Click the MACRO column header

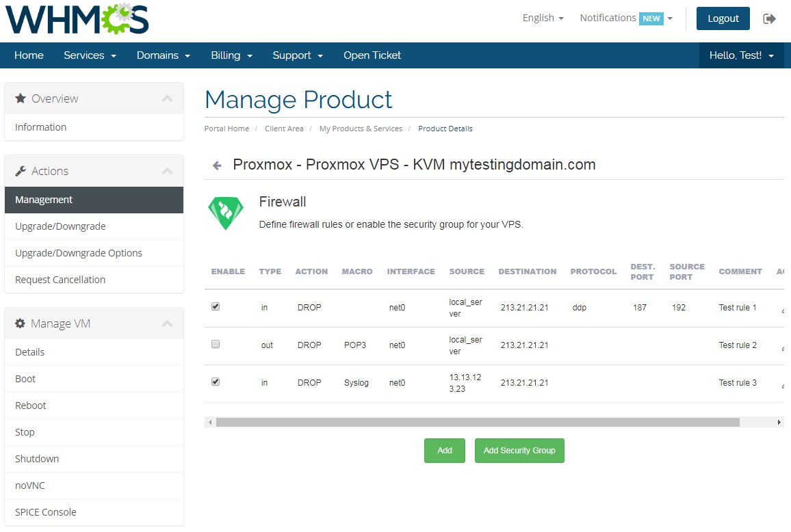(357, 271)
